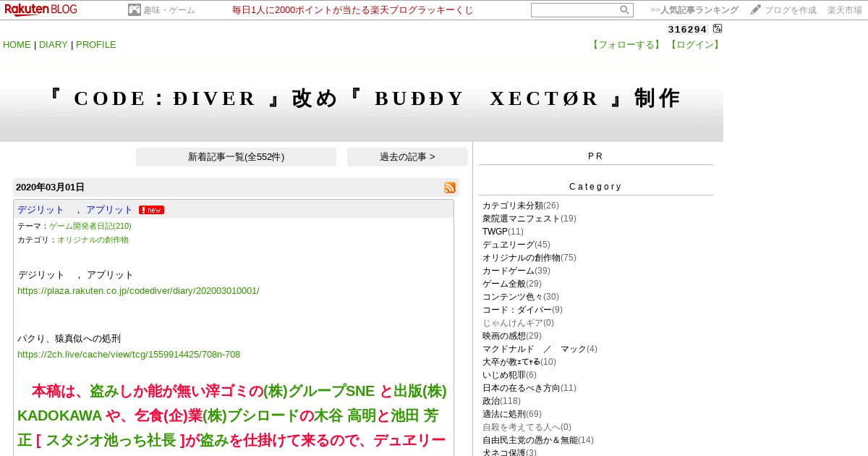868x456 pixels.
Task: Open post category オリジナルの創作物 link
Action: pos(93,240)
